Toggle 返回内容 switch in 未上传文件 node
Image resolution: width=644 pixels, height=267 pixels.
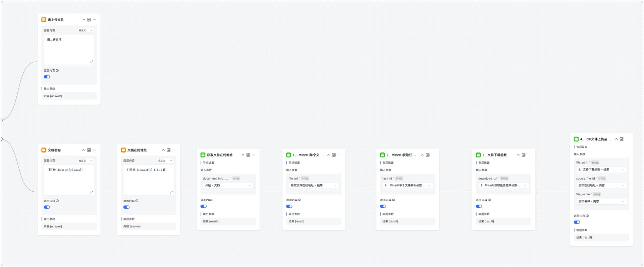47,77
